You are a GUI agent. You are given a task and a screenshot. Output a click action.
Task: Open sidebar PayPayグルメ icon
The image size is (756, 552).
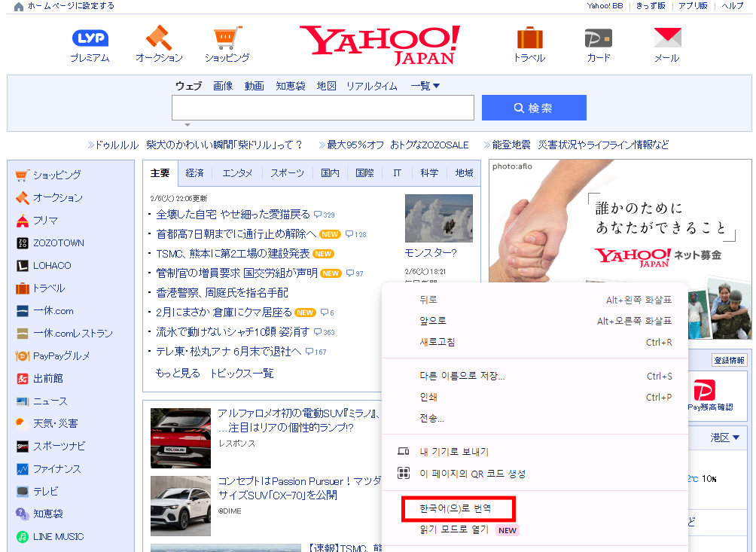coord(22,355)
